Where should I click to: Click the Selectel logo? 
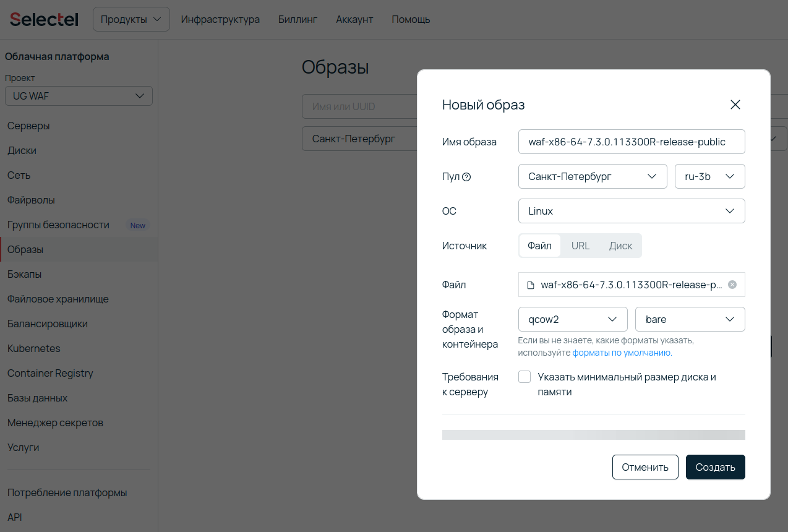click(x=43, y=19)
